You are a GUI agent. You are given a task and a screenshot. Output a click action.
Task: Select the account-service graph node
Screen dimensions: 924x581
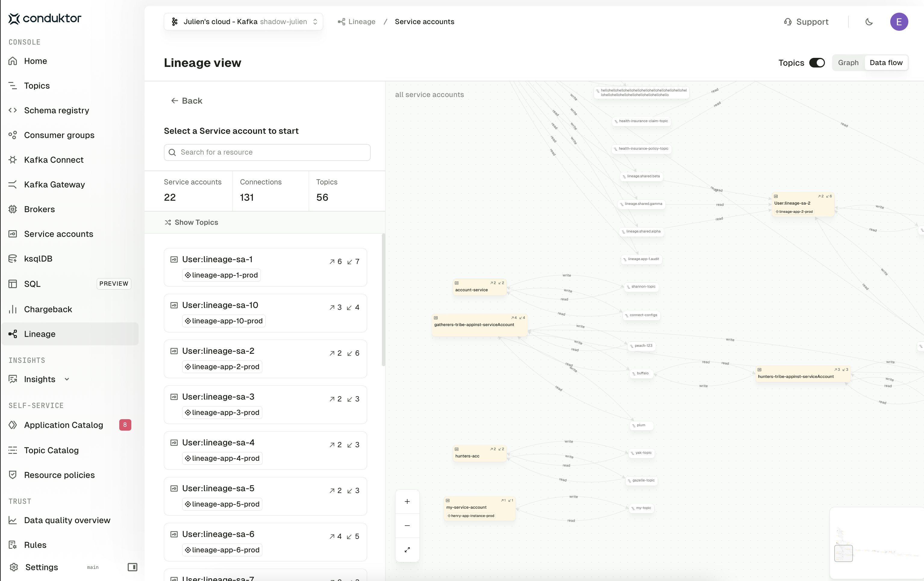click(480, 287)
